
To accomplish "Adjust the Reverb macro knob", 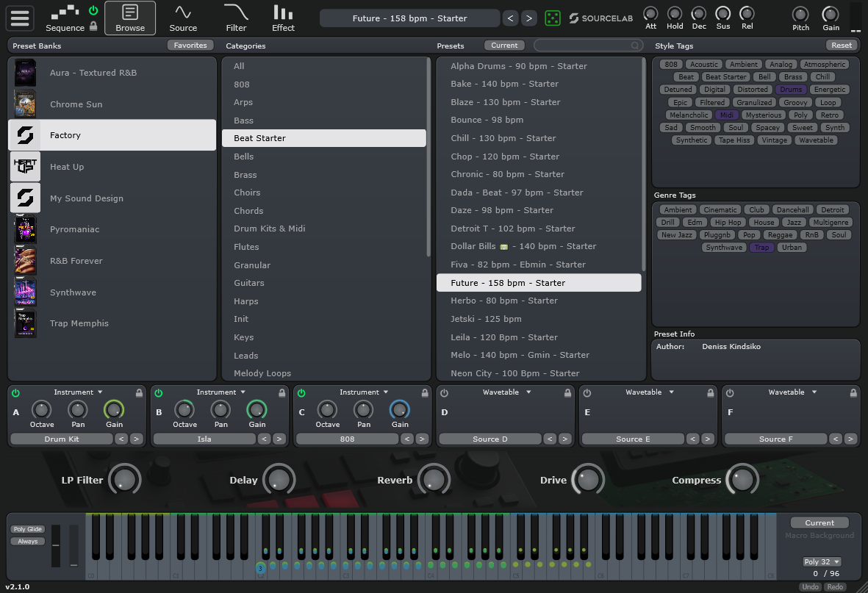I will pyautogui.click(x=434, y=478).
